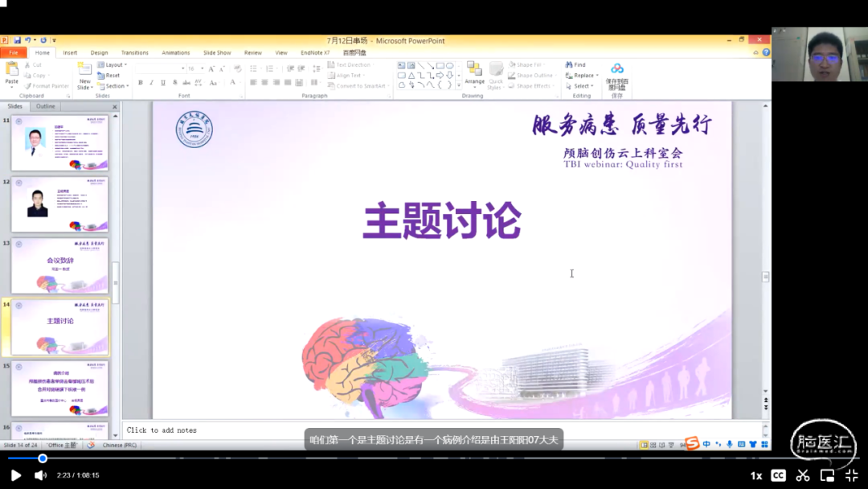Toggle Italic formatting
This screenshot has height=489, width=868.
[151, 83]
